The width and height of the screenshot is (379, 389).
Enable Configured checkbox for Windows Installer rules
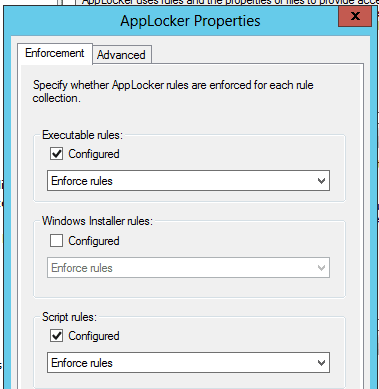(56, 240)
